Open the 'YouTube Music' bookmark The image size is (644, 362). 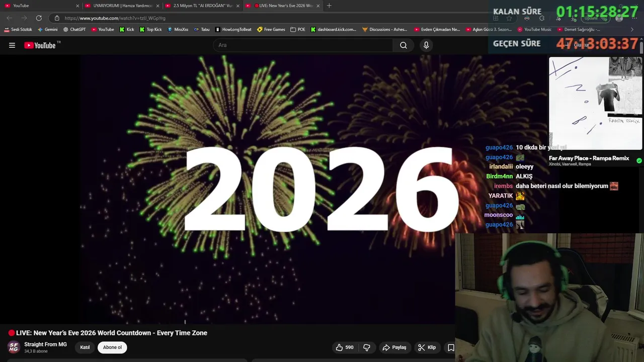(535, 30)
